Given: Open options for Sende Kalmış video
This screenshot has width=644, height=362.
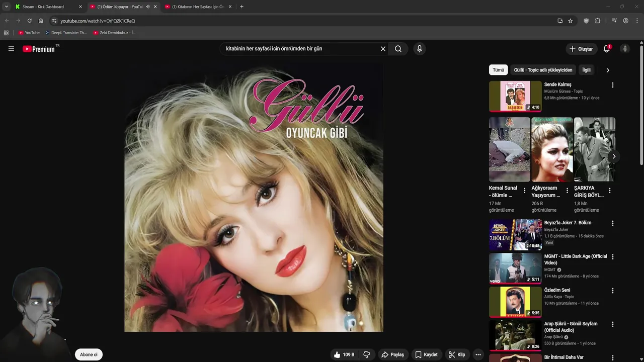Looking at the screenshot, I should coord(612,85).
